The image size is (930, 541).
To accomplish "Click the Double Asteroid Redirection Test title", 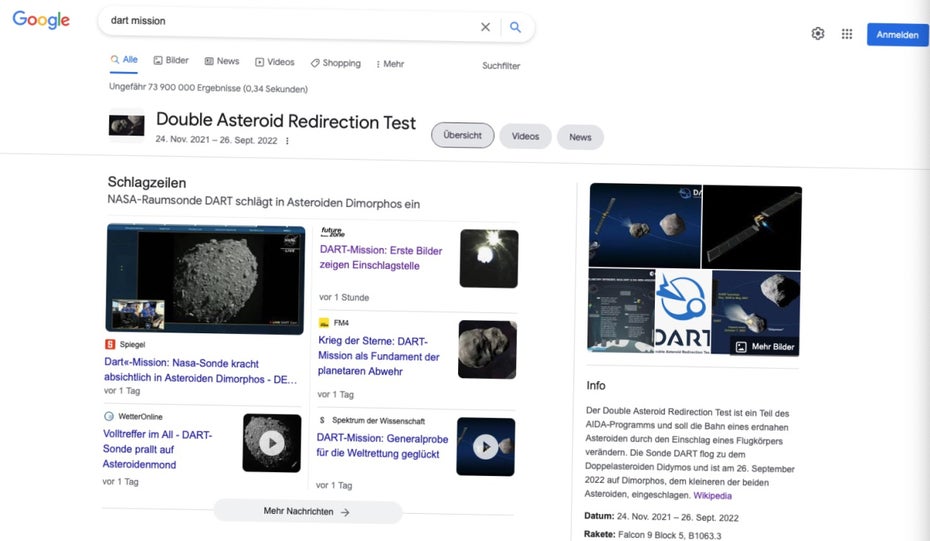I will pyautogui.click(x=286, y=121).
